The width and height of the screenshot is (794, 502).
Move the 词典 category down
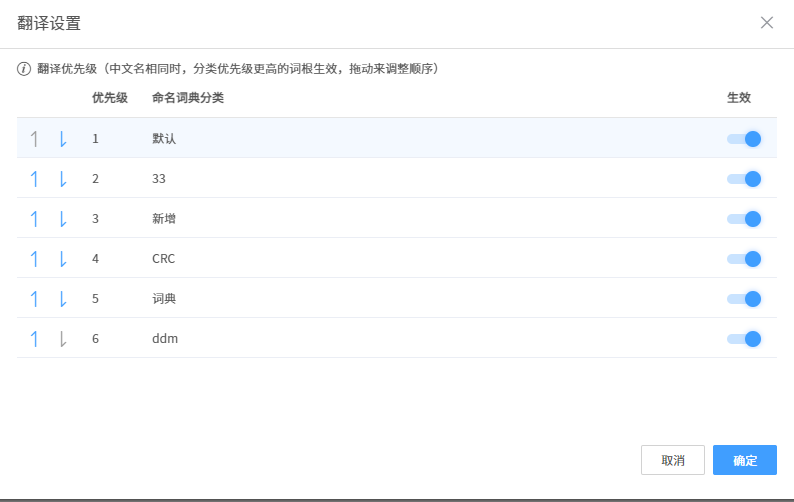[63, 298]
